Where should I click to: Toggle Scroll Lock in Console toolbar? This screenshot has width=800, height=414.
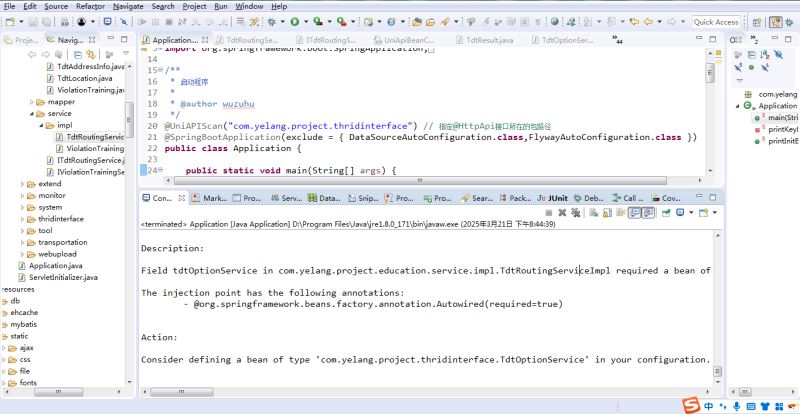(607, 212)
